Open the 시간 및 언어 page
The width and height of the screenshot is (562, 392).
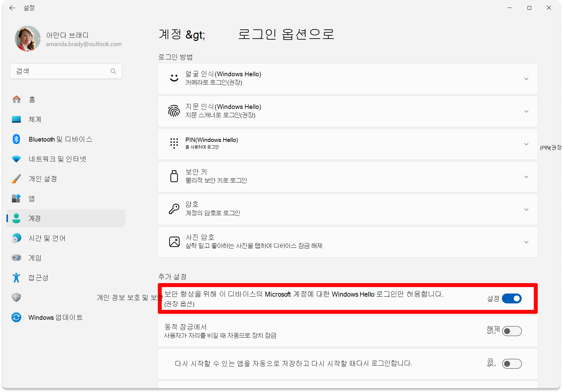coord(47,238)
